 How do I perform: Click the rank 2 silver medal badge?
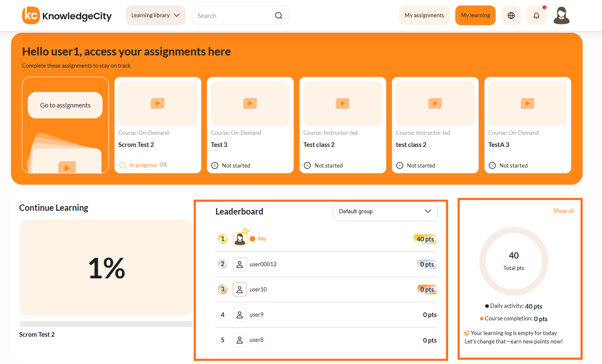222,264
